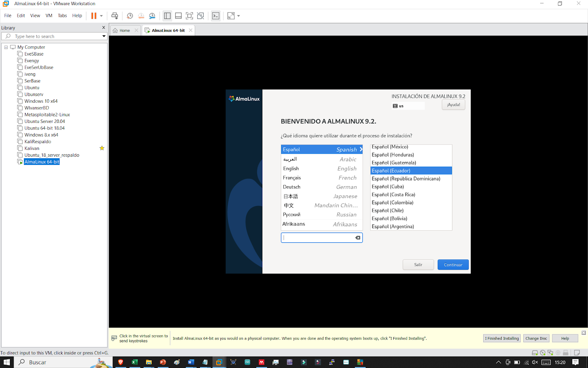Toggle the thumbnail bar view icon
Image resolution: width=588 pixels, height=368 pixels.
coord(178,16)
